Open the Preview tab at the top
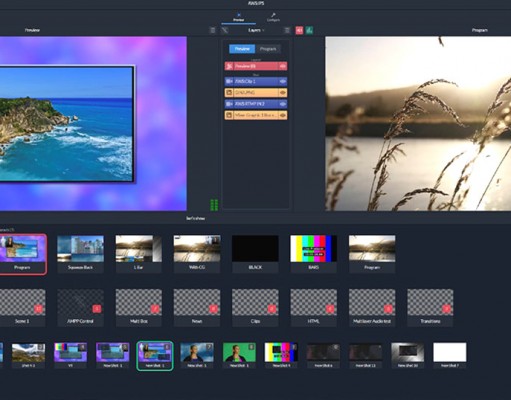 [238, 17]
